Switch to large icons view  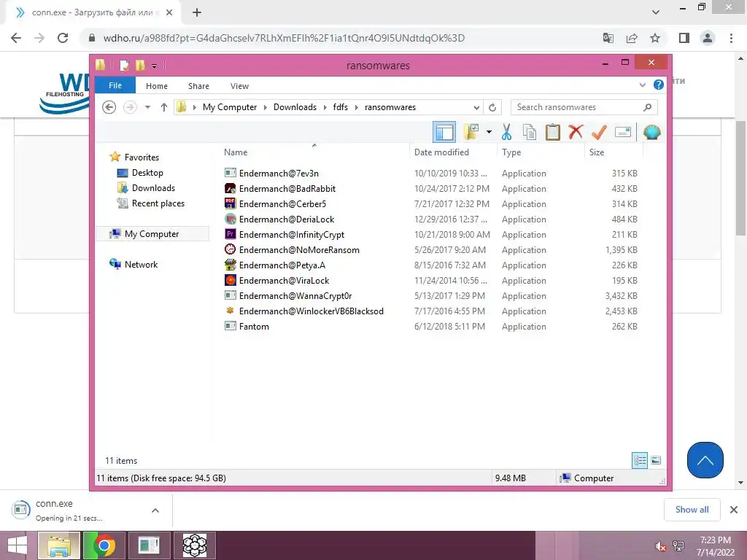[x=656, y=460]
